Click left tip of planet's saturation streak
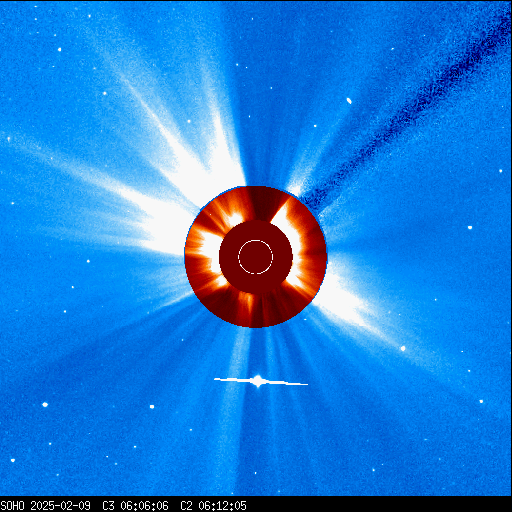Screen dimensions: 512x512 click(x=215, y=379)
